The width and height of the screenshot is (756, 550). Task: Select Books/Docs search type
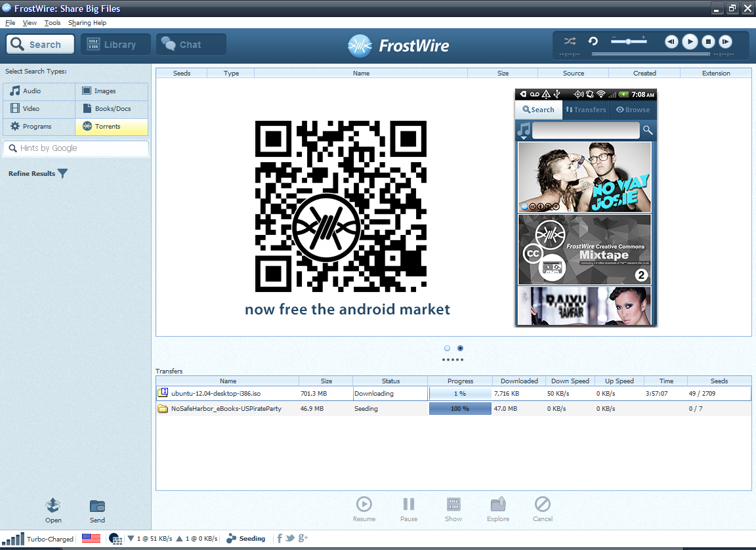(112, 108)
